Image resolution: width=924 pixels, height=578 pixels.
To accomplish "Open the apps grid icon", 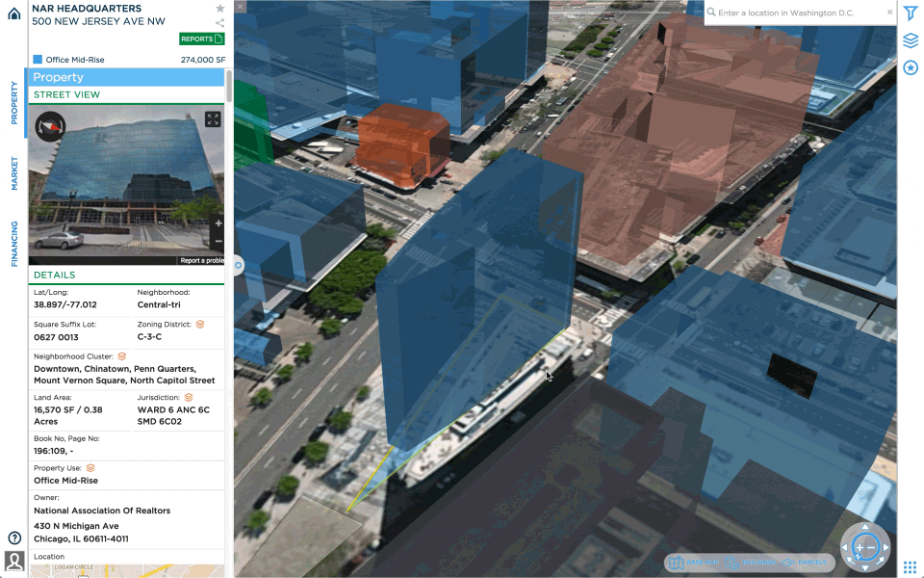I will tap(910, 566).
